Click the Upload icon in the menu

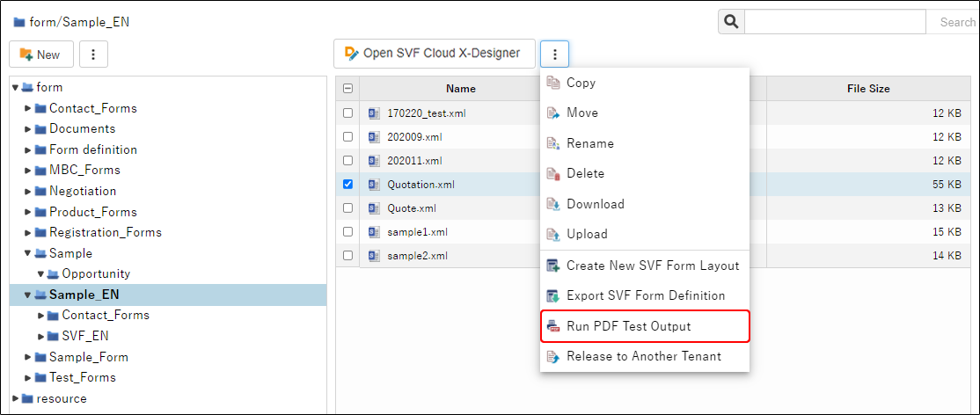pos(553,235)
